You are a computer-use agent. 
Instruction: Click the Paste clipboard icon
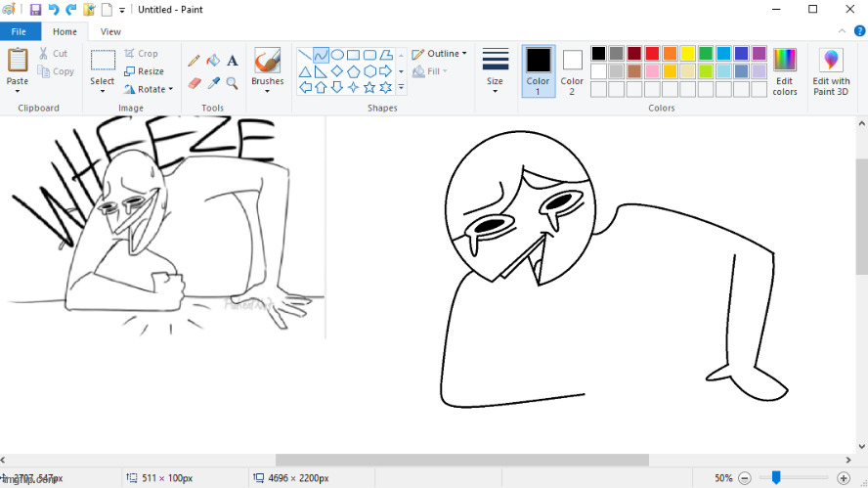tap(18, 60)
